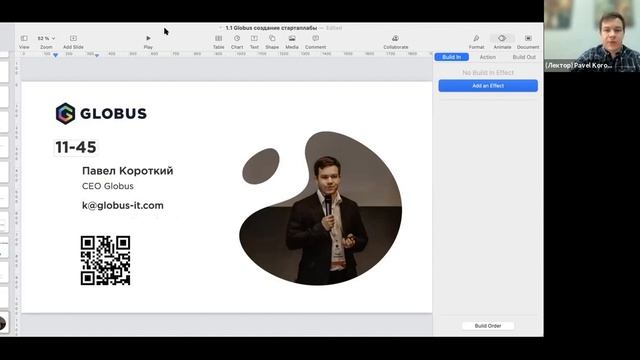Select the Globus logo on slide
Viewport: 640px width, 360px height.
coord(101,113)
